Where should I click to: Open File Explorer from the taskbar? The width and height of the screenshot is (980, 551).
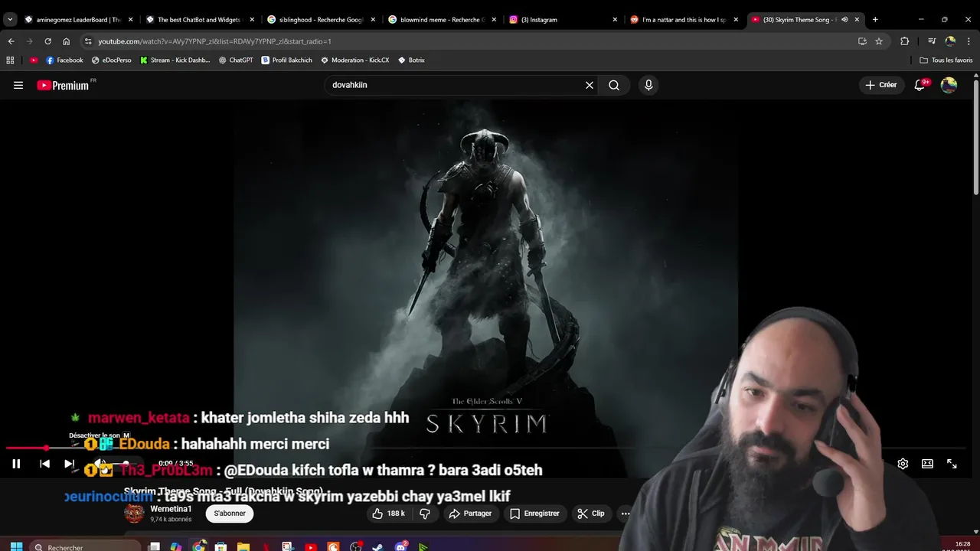[x=243, y=547]
